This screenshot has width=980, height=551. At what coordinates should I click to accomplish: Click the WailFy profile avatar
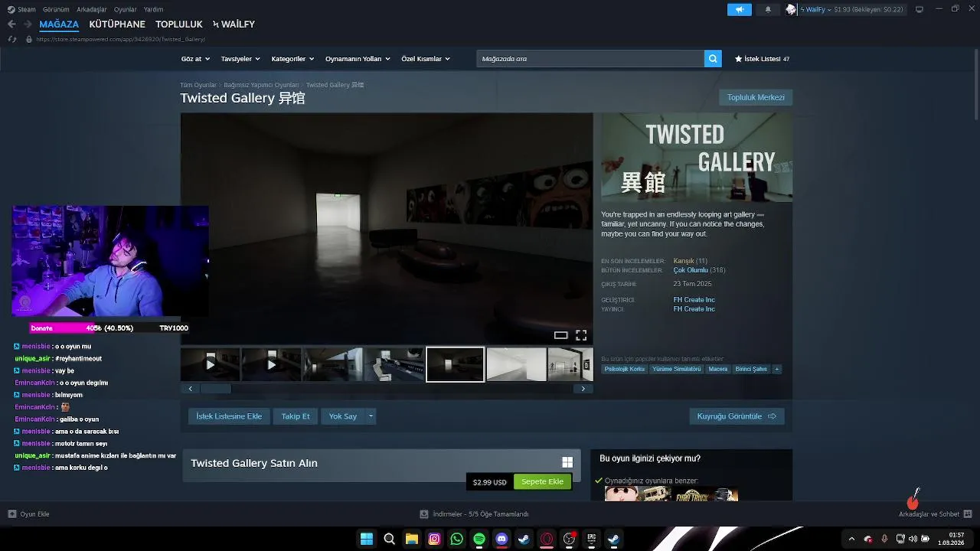point(791,9)
